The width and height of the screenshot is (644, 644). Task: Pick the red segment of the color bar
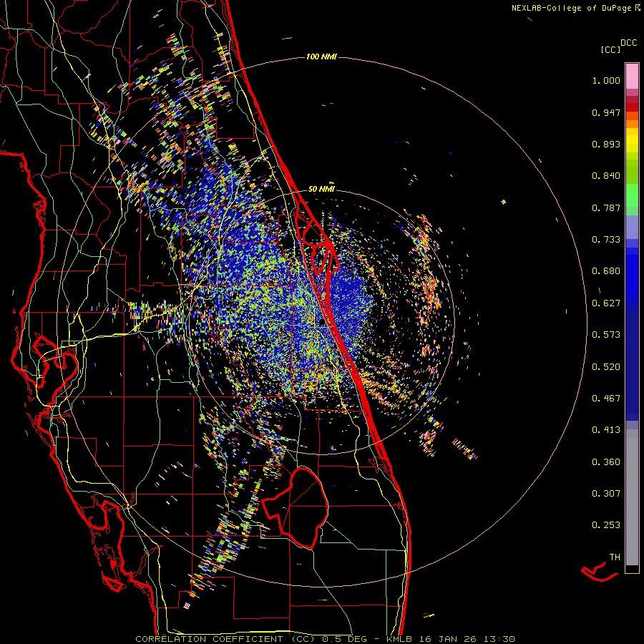pos(632,107)
